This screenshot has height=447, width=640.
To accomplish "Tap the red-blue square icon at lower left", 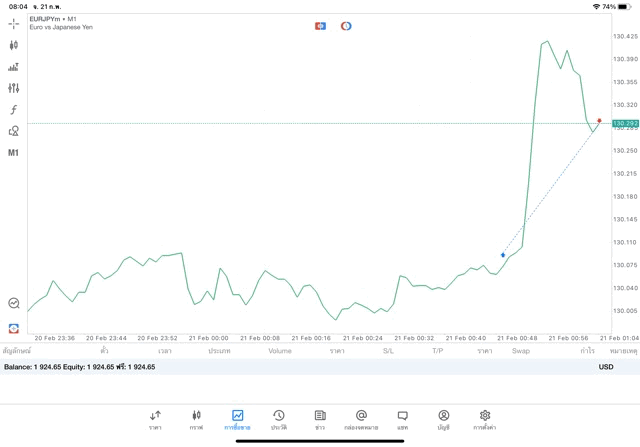I will [14, 328].
